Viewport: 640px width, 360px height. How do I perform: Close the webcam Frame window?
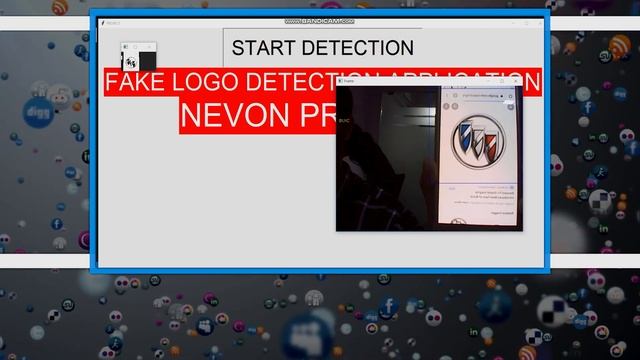tap(516, 81)
